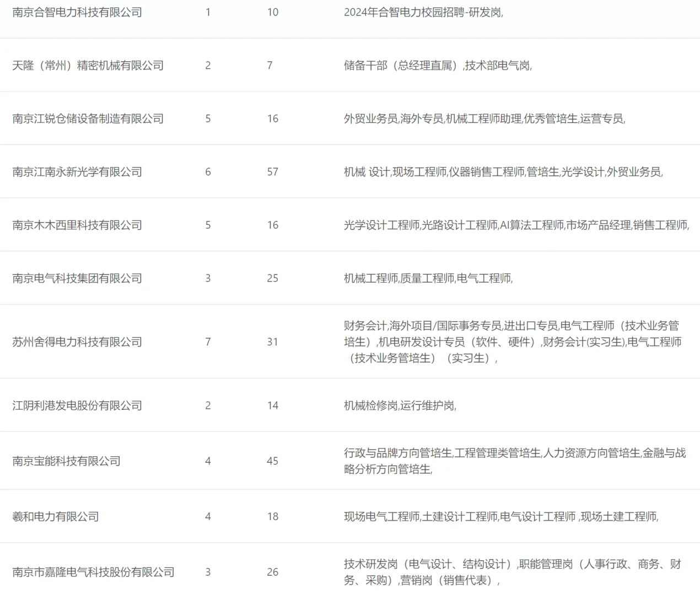This screenshot has width=700, height=595.
Task: Select company 南京江锐仓储设备制造有限公司
Action: pyautogui.click(x=88, y=118)
